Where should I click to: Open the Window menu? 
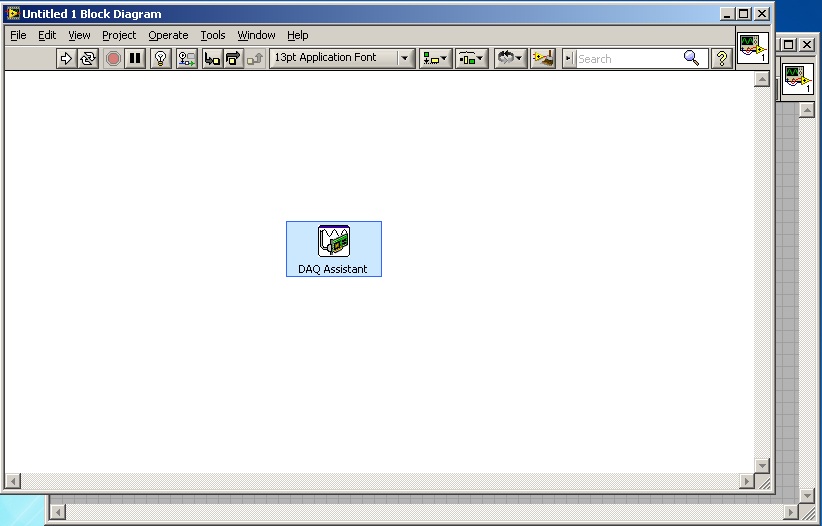point(256,35)
